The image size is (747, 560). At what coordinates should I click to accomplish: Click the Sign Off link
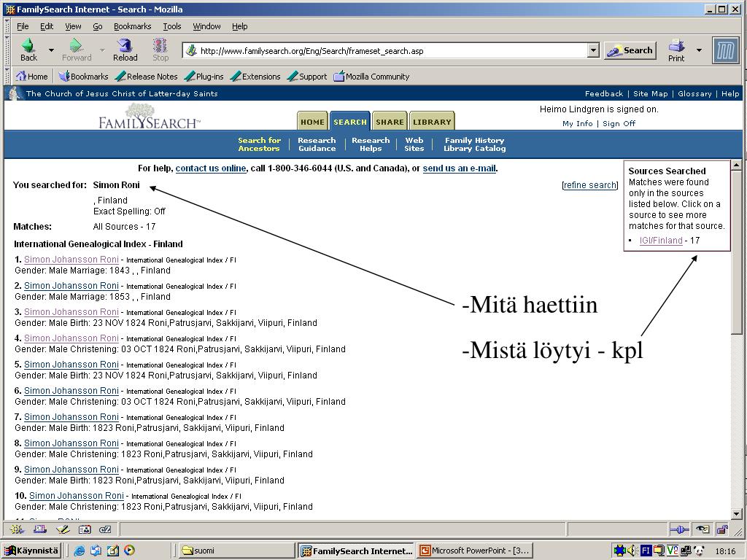point(619,124)
